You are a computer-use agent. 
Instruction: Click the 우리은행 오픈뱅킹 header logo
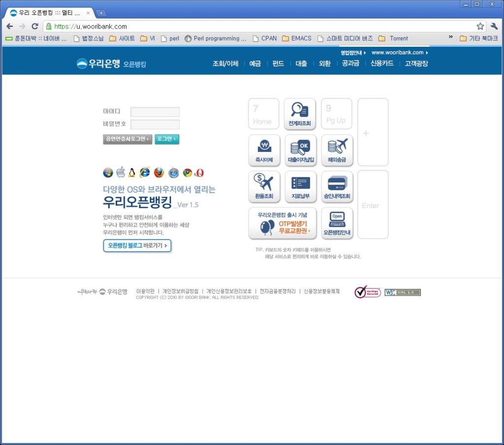(111, 63)
